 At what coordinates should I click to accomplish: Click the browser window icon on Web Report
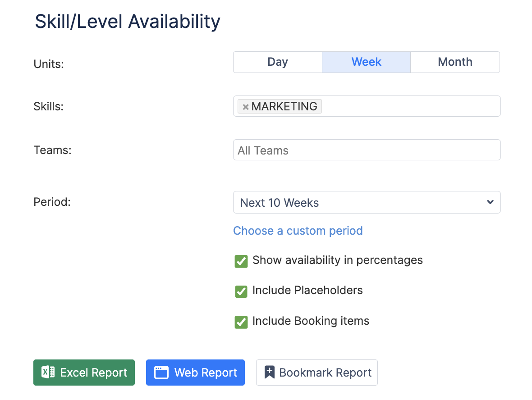point(161,373)
